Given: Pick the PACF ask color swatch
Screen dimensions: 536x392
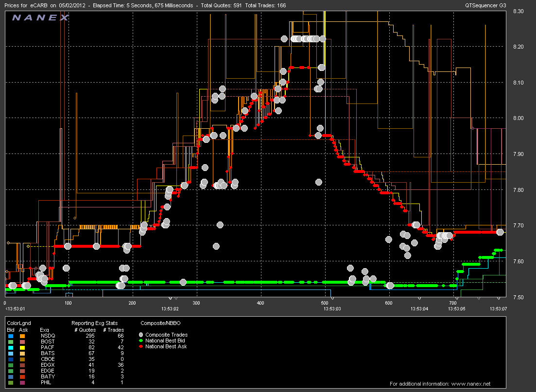Looking at the screenshot, I should pos(22,348).
